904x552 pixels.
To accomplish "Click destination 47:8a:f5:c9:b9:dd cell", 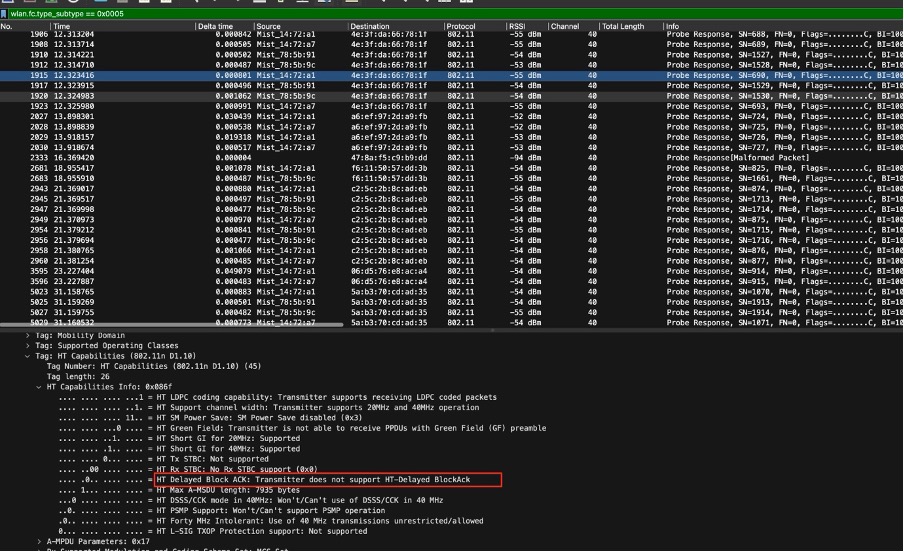I will [389, 158].
